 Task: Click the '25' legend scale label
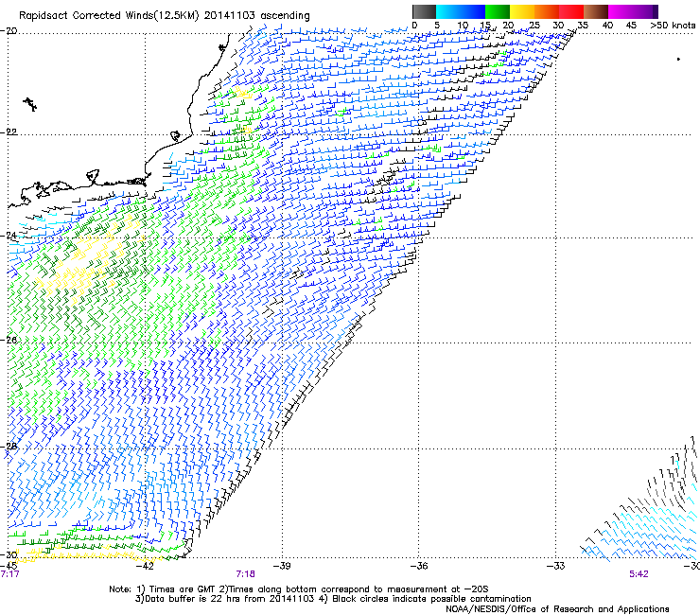(x=534, y=25)
